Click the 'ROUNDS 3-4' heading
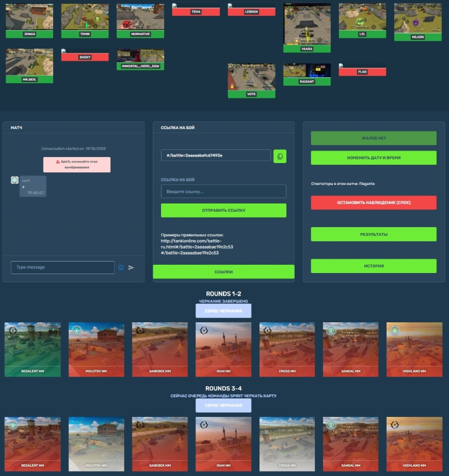 point(223,388)
